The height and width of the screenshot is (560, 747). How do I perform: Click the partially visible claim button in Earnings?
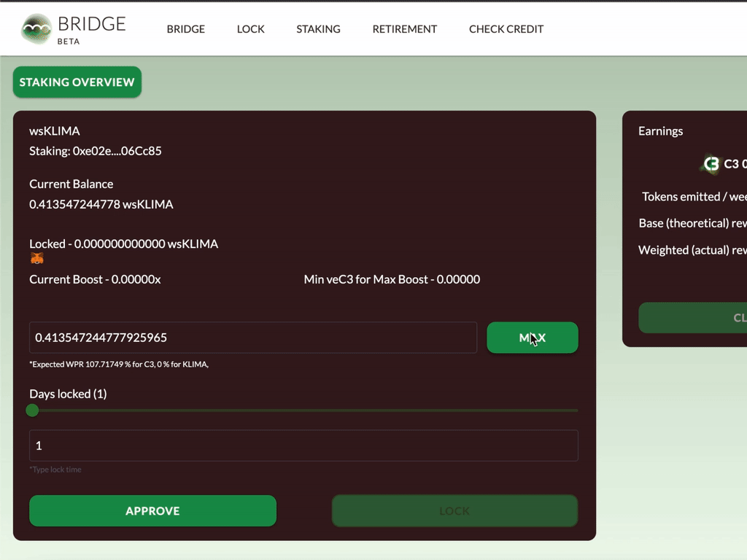(x=693, y=318)
